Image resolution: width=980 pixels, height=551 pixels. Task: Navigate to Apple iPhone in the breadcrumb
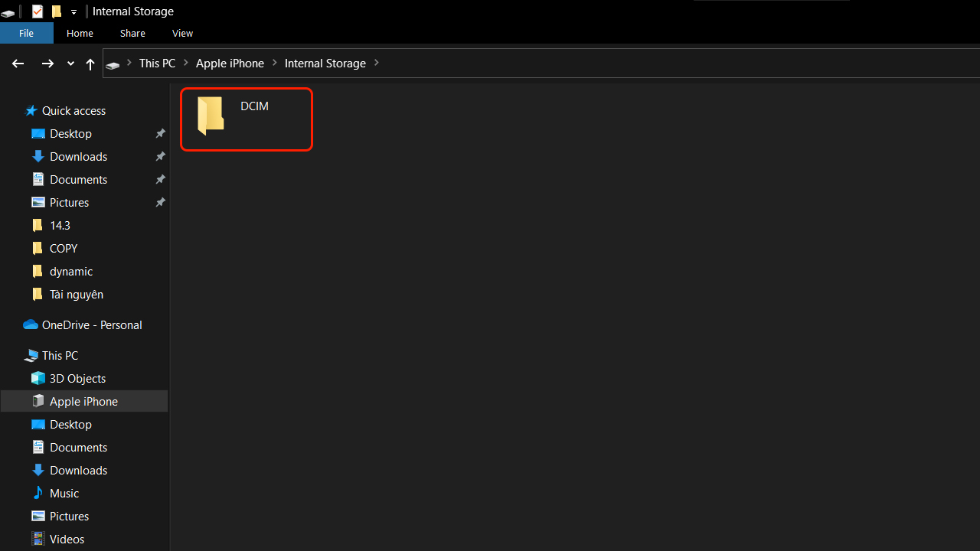coord(230,64)
